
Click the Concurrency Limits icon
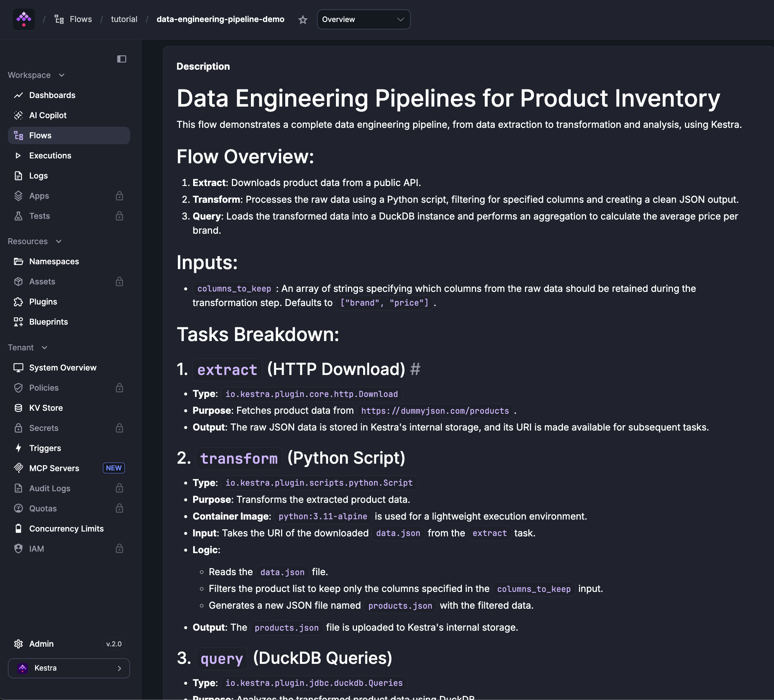click(x=18, y=529)
